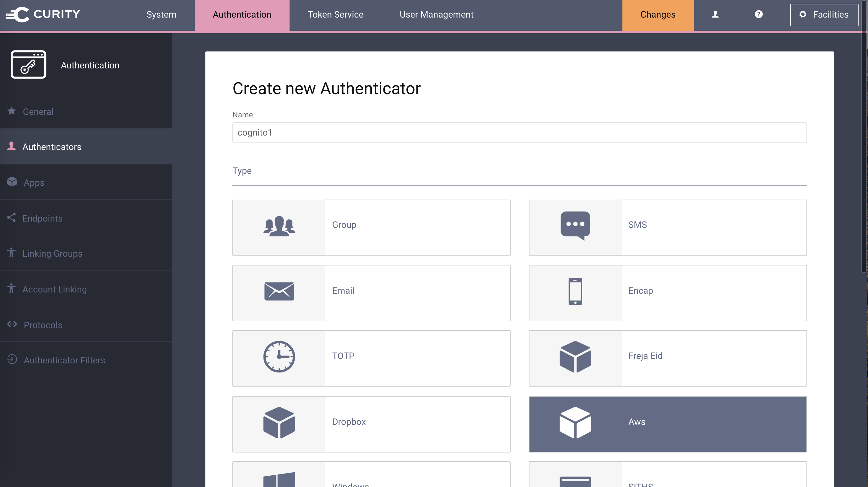Click the Authentication key window icon
Image resolution: width=868 pixels, height=487 pixels.
28,65
